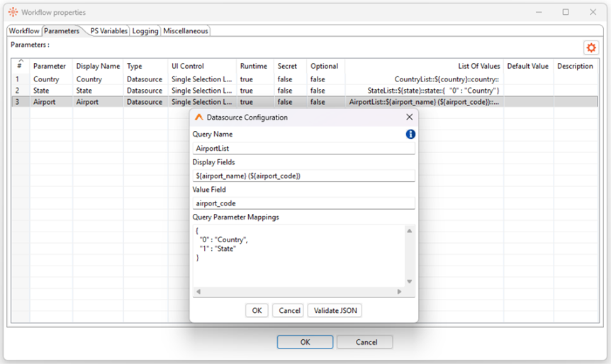Screen dimensions: 611x364
Task: Close the Datasource Configuration dialog
Action: coord(409,118)
